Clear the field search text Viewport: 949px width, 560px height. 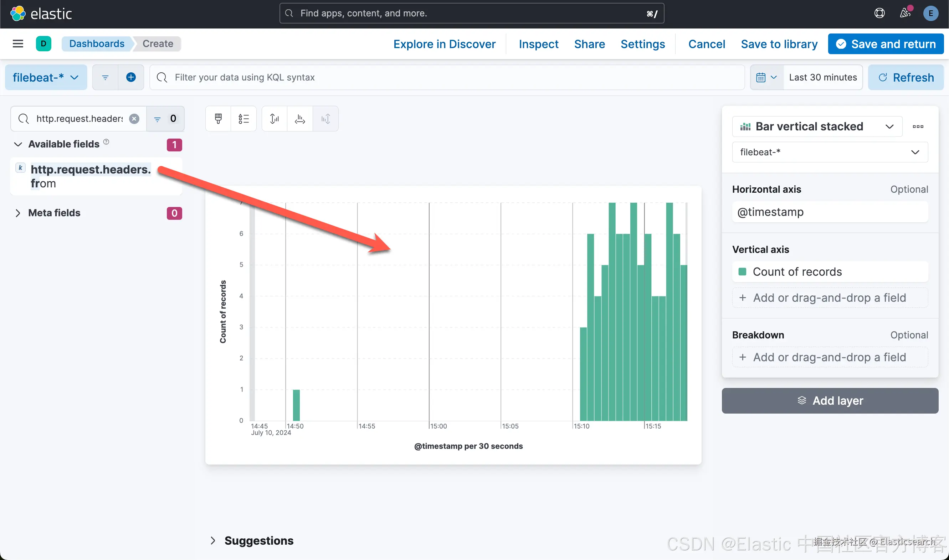pos(134,119)
